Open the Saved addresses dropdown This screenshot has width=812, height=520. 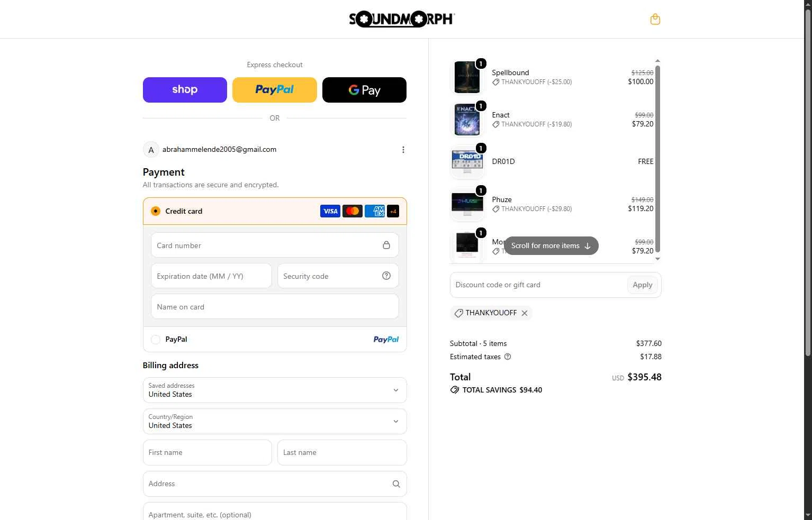275,390
